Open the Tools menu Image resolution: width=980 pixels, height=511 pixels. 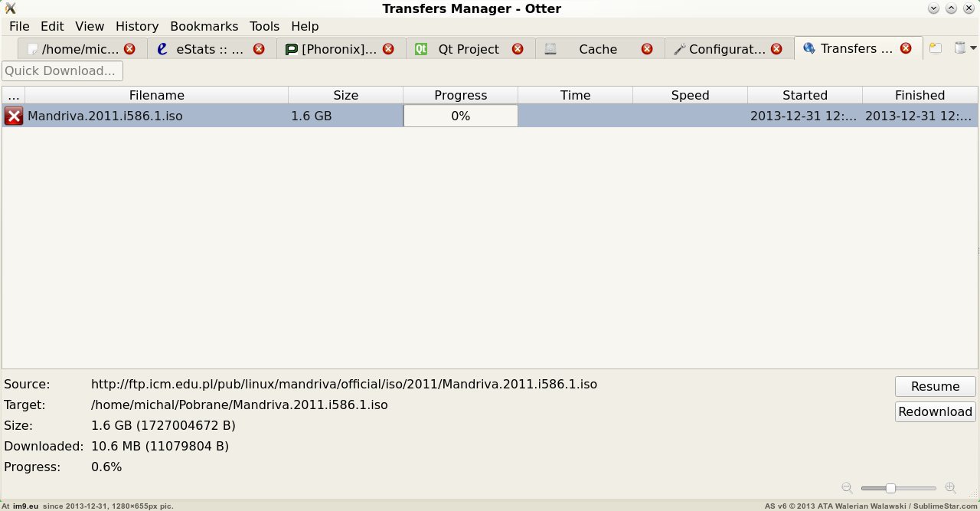[x=264, y=26]
